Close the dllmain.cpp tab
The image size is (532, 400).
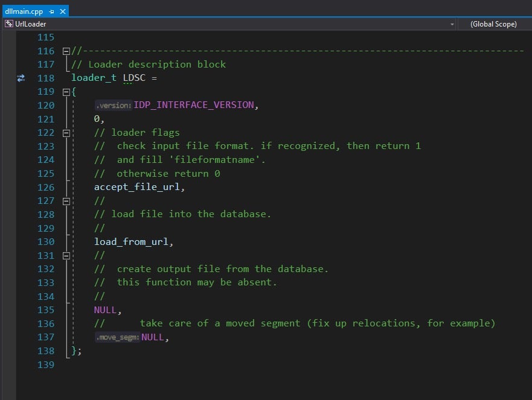(x=62, y=11)
